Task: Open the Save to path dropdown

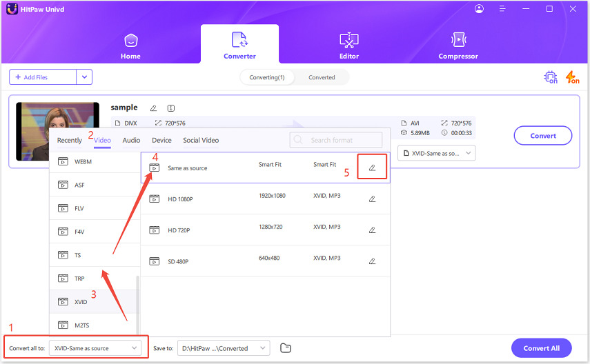Action: [224, 348]
